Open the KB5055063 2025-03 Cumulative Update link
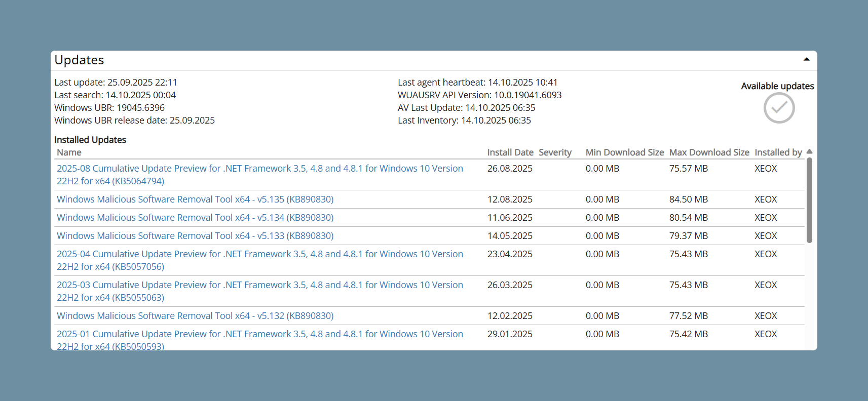This screenshot has width=868, height=401. tap(260, 291)
